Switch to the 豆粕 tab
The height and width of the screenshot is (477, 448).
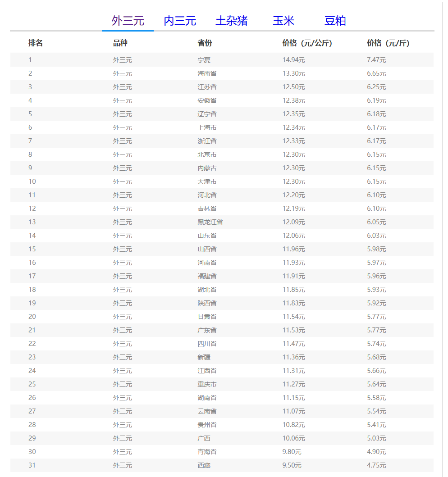tap(335, 21)
